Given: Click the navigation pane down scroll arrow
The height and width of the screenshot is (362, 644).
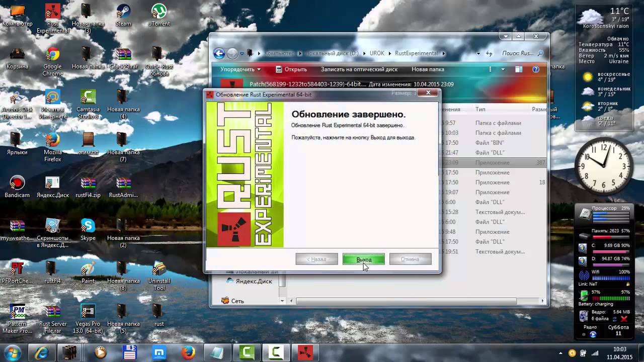Looking at the screenshot, I should click(x=282, y=301).
